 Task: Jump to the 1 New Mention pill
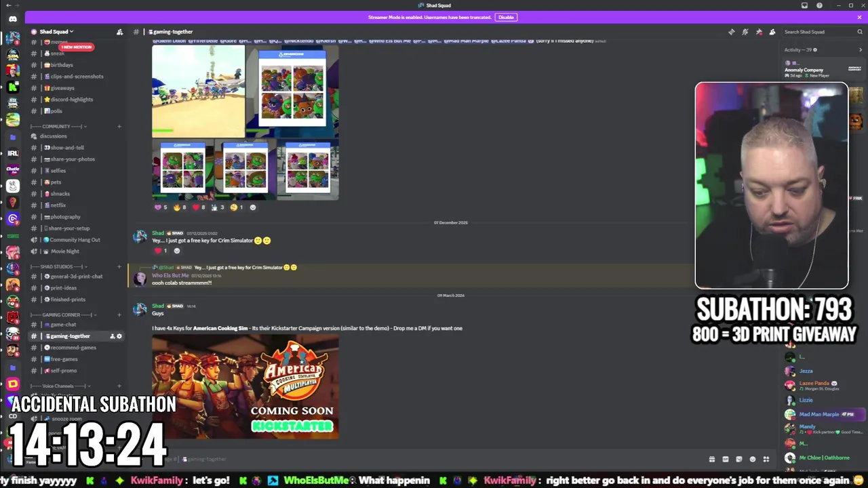[77, 47]
